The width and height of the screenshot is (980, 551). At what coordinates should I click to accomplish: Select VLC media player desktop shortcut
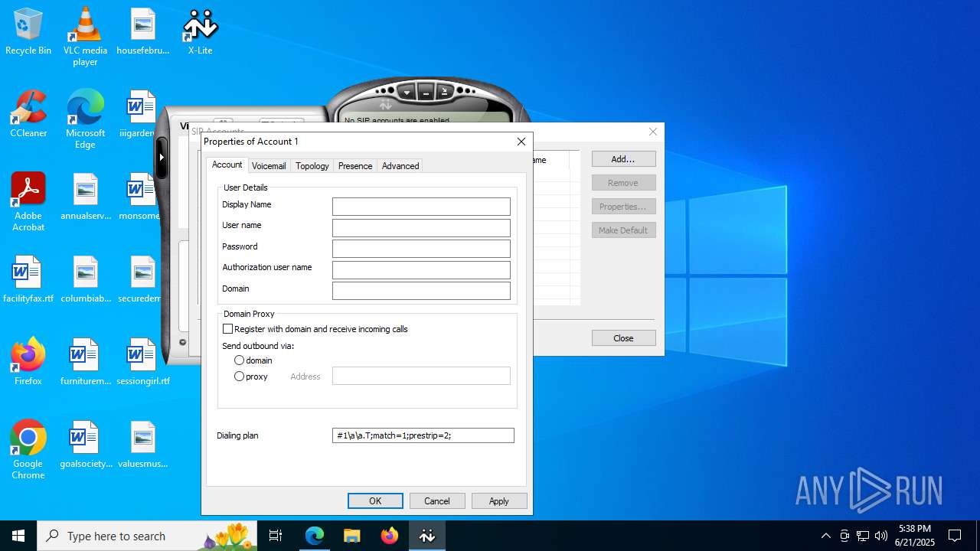coord(85,37)
